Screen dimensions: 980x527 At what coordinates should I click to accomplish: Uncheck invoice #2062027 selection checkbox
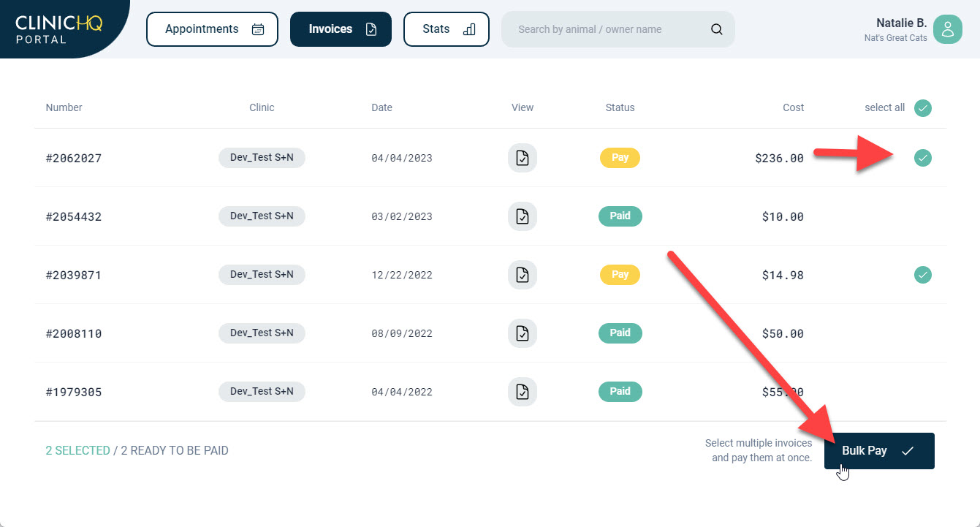(x=923, y=158)
